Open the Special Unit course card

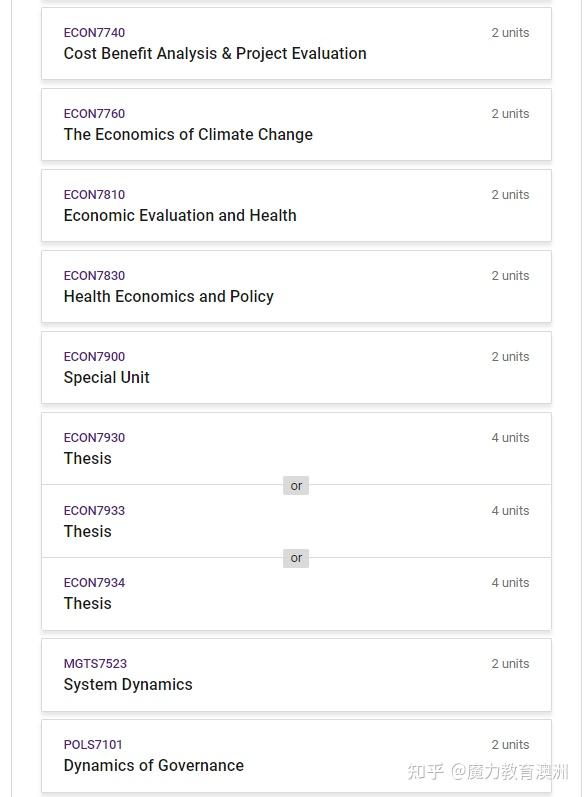[x=296, y=367]
